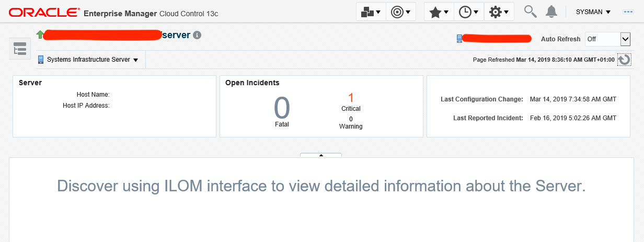Open the Enterprise menu icon
The height and width of the screenshot is (242, 644).
coord(371,11)
